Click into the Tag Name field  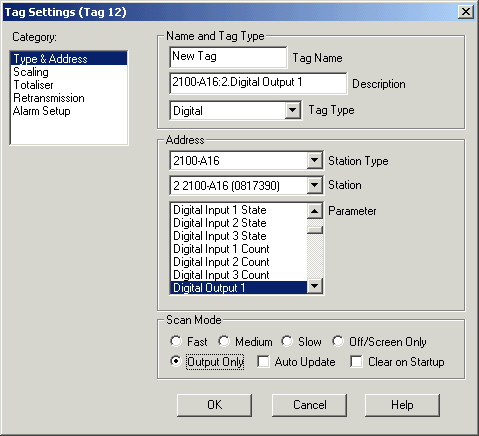(x=228, y=57)
